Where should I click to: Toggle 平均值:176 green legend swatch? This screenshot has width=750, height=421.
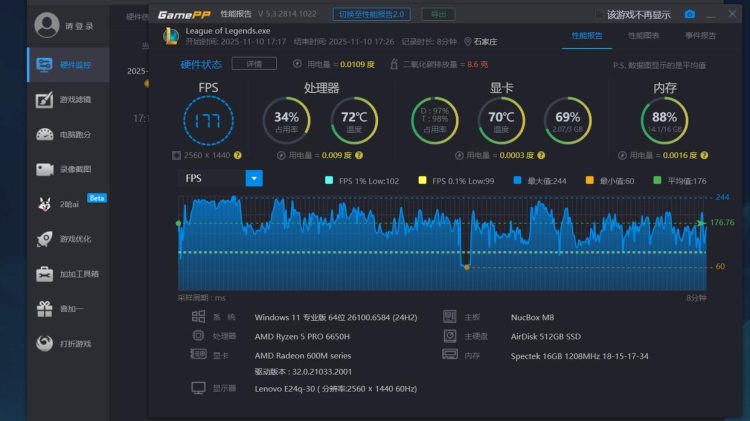tap(657, 180)
